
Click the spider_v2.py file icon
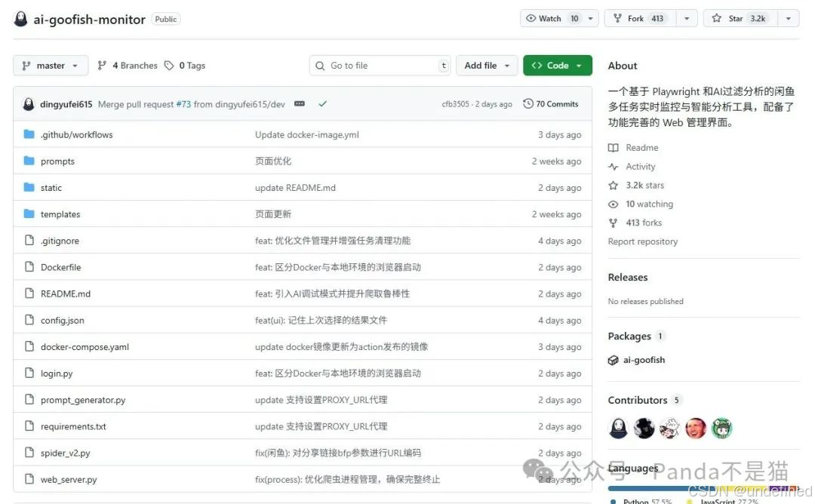29,453
